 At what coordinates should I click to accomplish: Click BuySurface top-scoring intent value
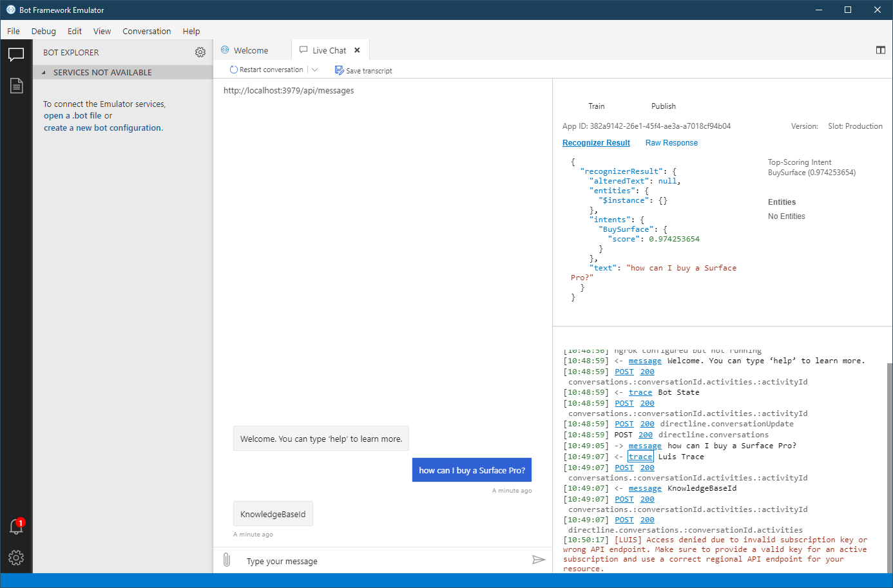tap(812, 173)
